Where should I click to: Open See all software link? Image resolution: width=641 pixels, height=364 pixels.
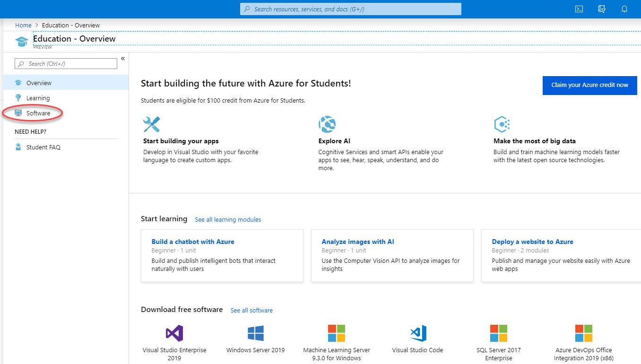[x=251, y=310]
